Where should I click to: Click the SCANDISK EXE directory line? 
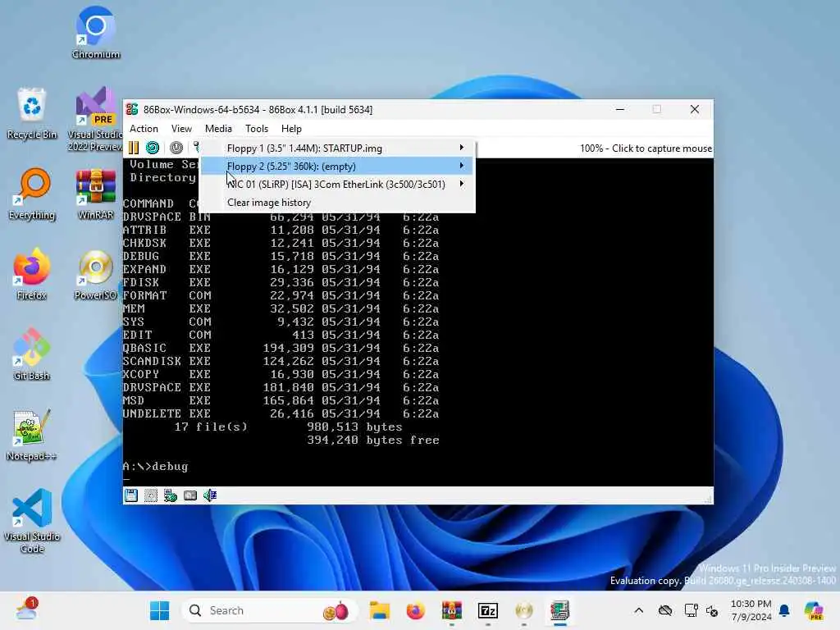click(x=281, y=361)
